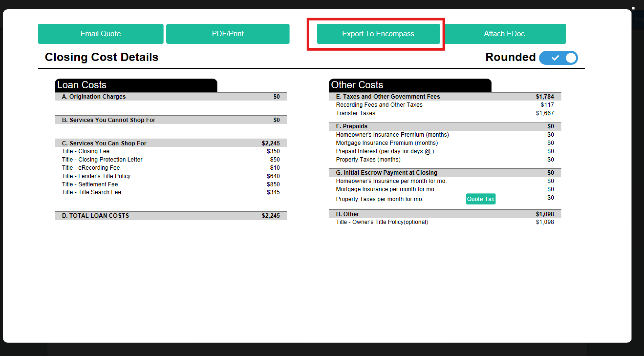Image resolution: width=644 pixels, height=356 pixels.
Task: Select the Title - Lender's Title Policy line
Action: coord(171,176)
